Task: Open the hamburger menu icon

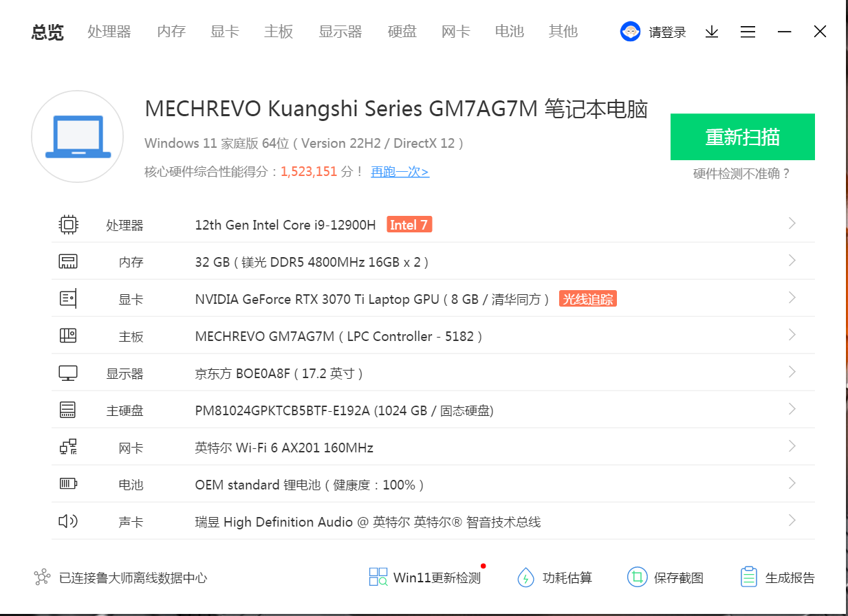Action: point(748,32)
